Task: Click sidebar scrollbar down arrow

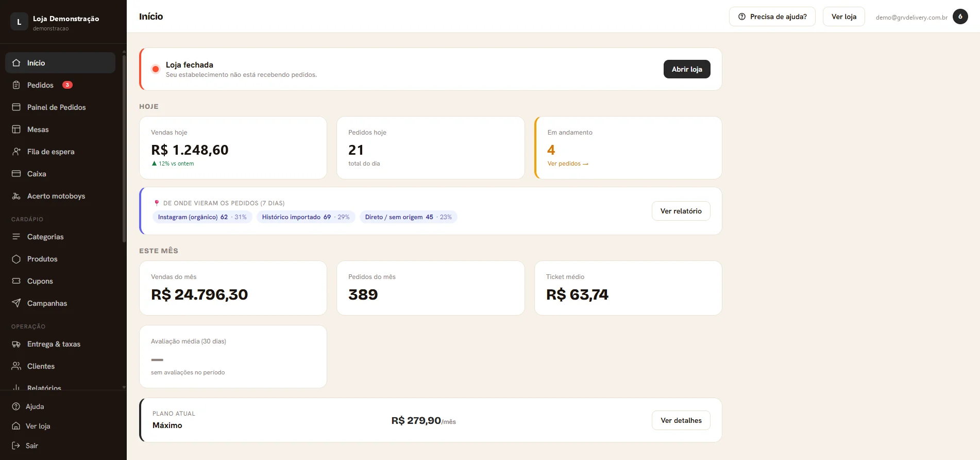Action: click(124, 387)
